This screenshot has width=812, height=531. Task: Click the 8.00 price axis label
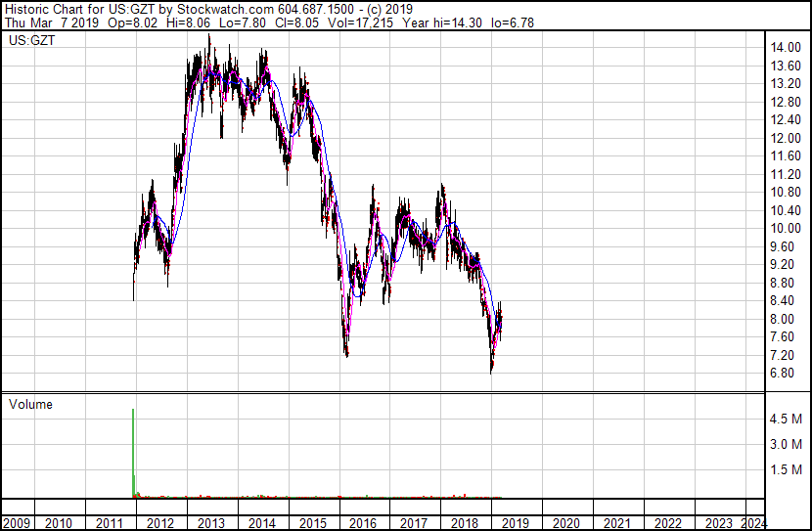click(782, 319)
